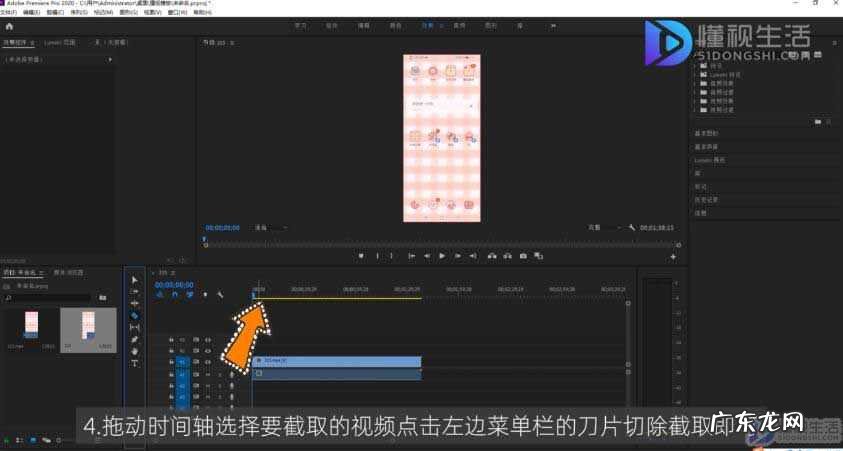The height and width of the screenshot is (451, 843).
Task: Switch to the 效果 workspace tab
Action: pyautogui.click(x=427, y=26)
